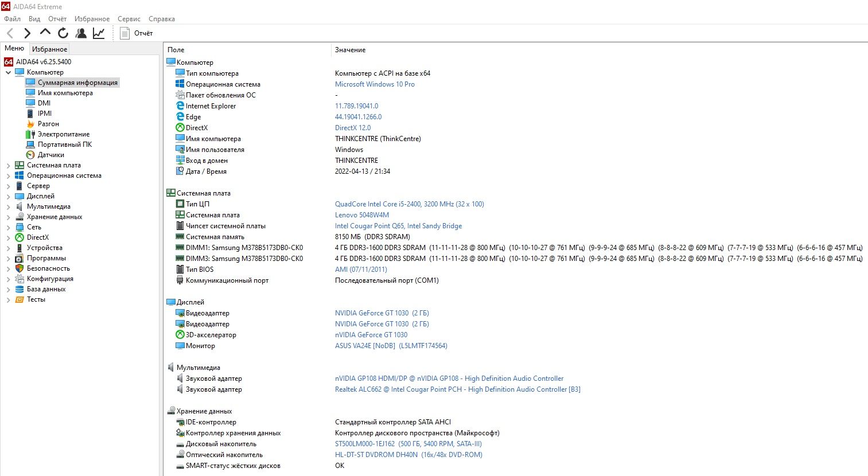Select the Дата / Время row
The width and height of the screenshot is (868, 476).
click(516, 171)
